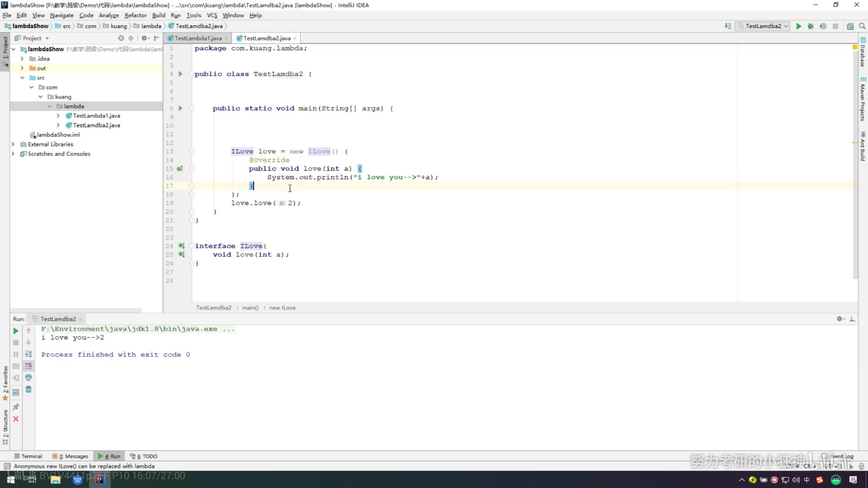This screenshot has width=868, height=488.
Task: Close the TestLamdba2.java editor tab
Action: point(295,38)
